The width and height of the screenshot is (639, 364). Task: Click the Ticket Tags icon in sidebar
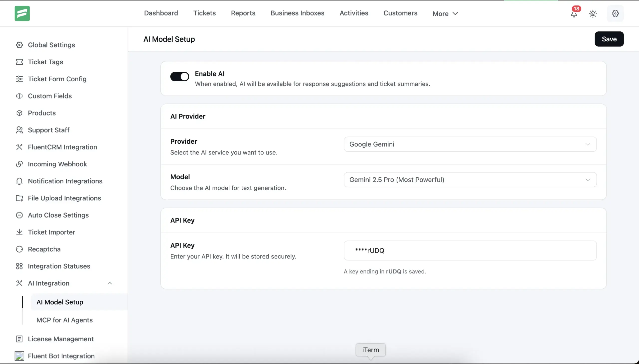(19, 62)
